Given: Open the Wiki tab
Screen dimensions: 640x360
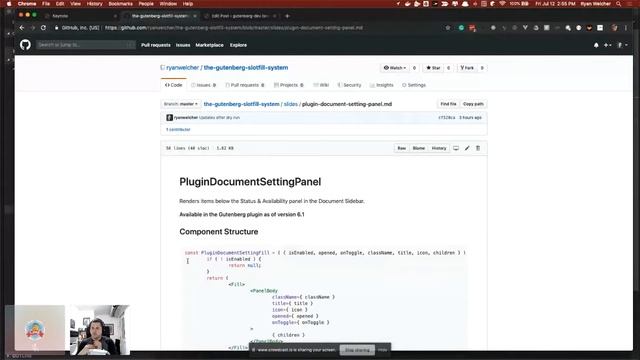Looking at the screenshot, I should point(321,85).
